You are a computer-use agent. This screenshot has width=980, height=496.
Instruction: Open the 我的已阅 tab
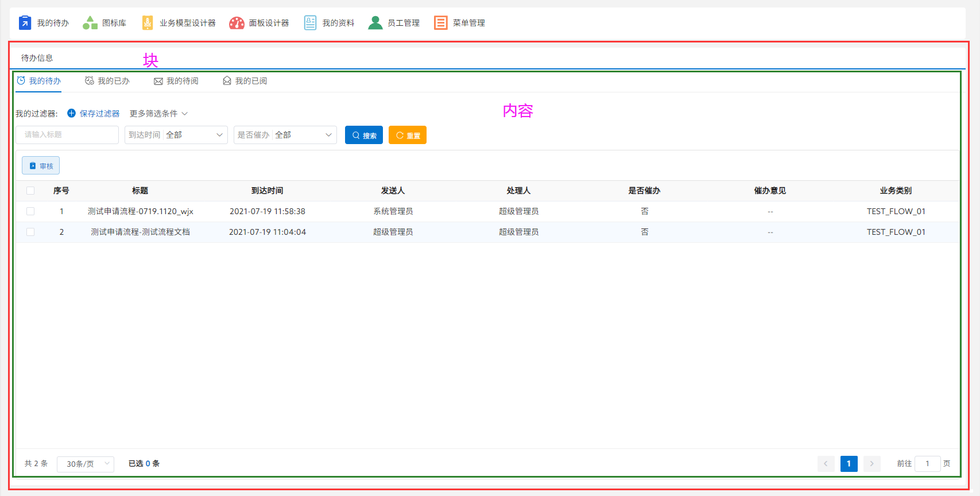click(245, 81)
